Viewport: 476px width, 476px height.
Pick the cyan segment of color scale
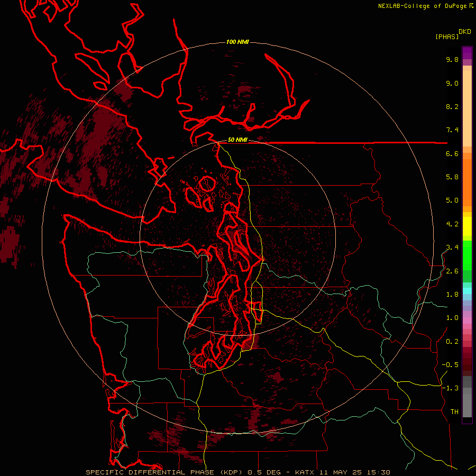(x=467, y=291)
